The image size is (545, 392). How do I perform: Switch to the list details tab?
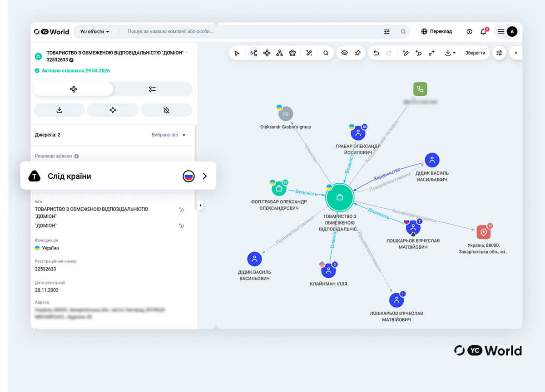tap(153, 89)
